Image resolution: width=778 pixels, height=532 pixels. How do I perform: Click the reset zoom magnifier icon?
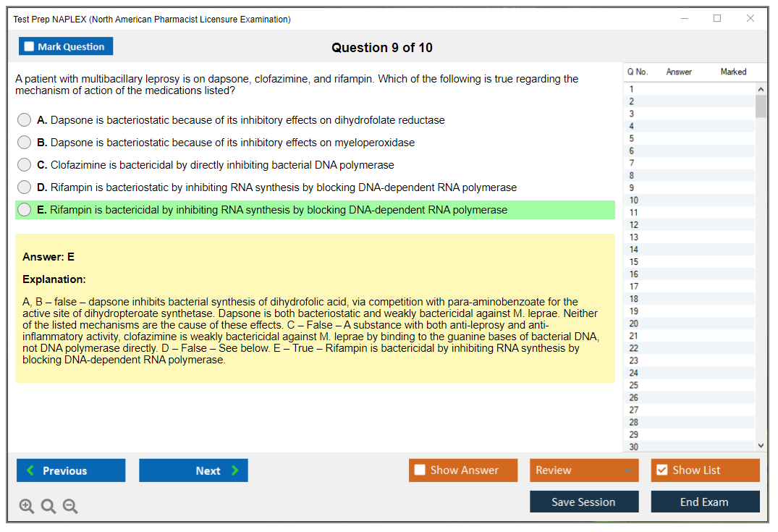point(48,507)
